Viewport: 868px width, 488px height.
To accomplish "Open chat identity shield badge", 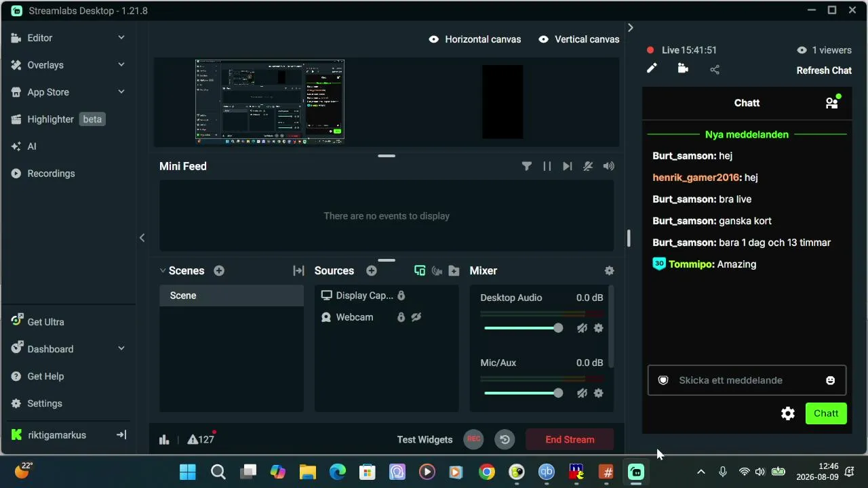I will (664, 380).
